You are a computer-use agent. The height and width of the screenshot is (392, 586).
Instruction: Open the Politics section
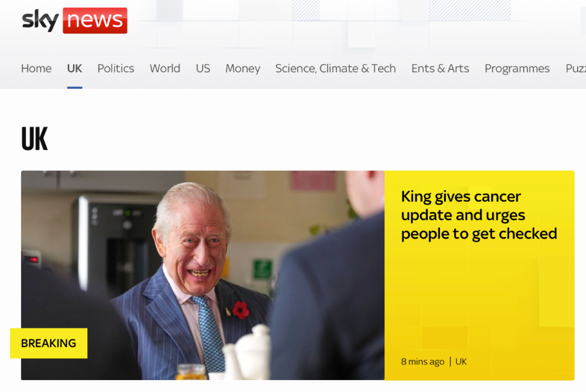pos(116,68)
